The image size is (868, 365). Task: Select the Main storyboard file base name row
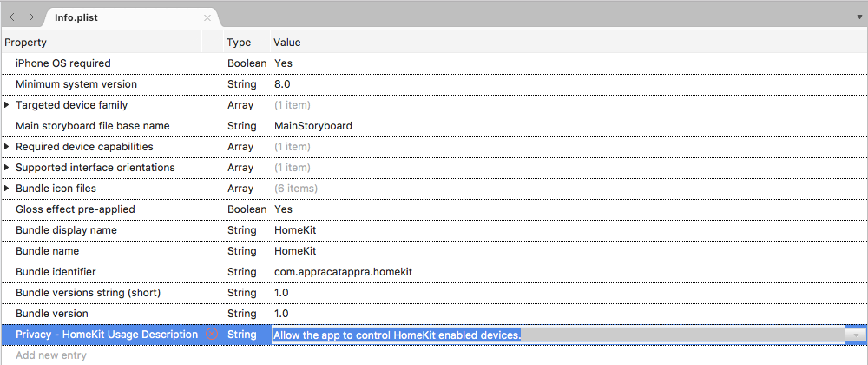coord(93,126)
